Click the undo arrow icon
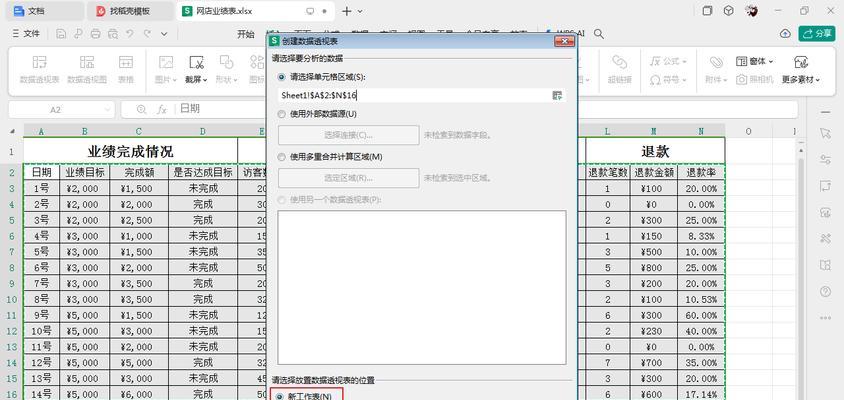Viewport: 844px width, 400px height. (130, 34)
